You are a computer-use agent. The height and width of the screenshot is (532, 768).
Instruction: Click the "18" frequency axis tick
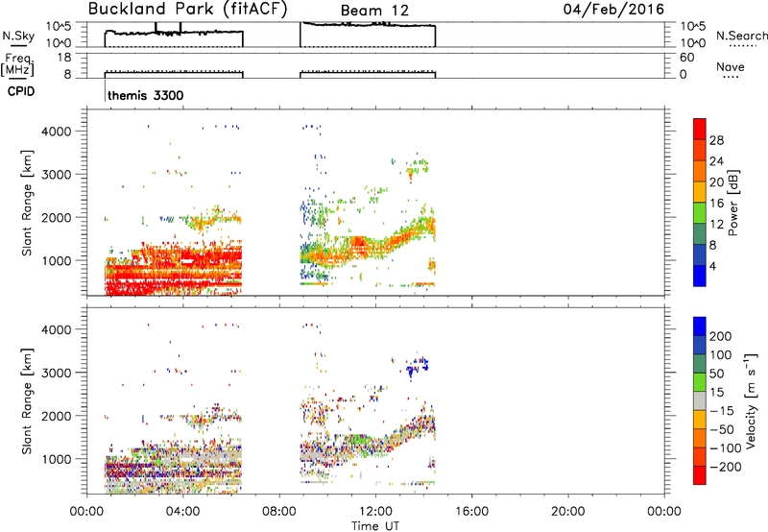(64, 58)
